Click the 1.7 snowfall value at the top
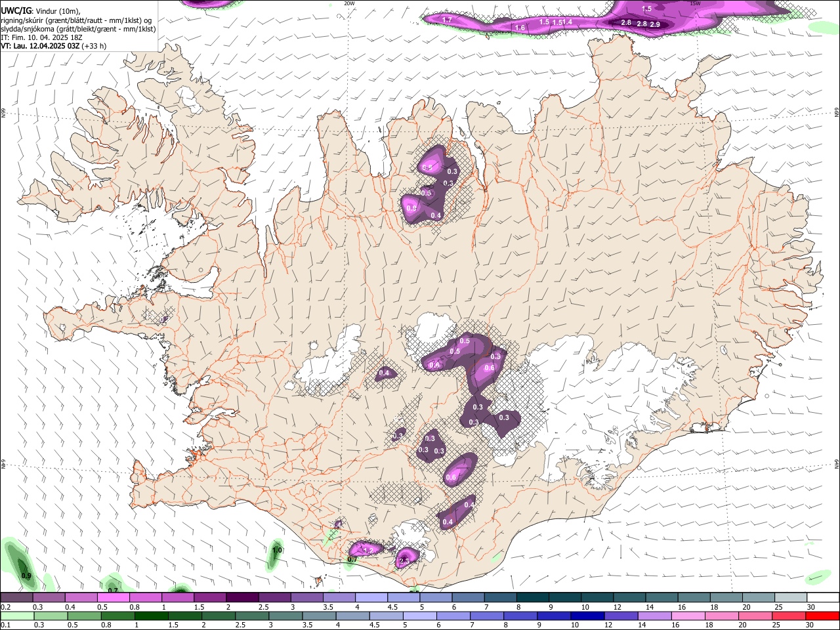The image size is (840, 630). [x=447, y=20]
